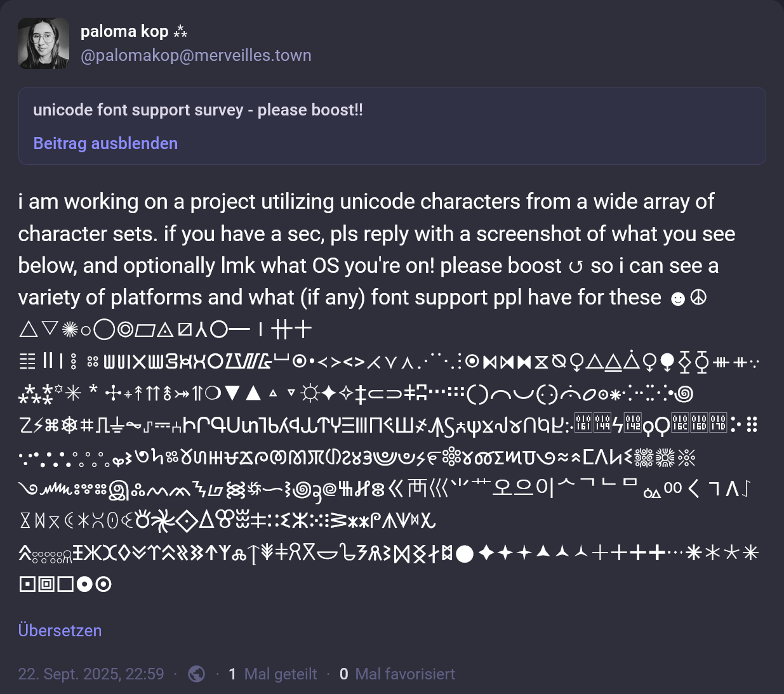Click the white triangle starting the symbol block
This screenshot has height=694, width=784.
point(28,329)
